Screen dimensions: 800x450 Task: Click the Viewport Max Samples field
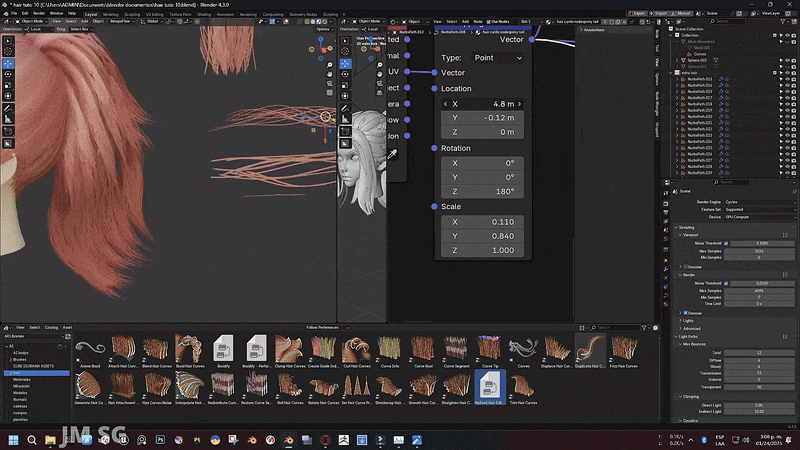(759, 251)
